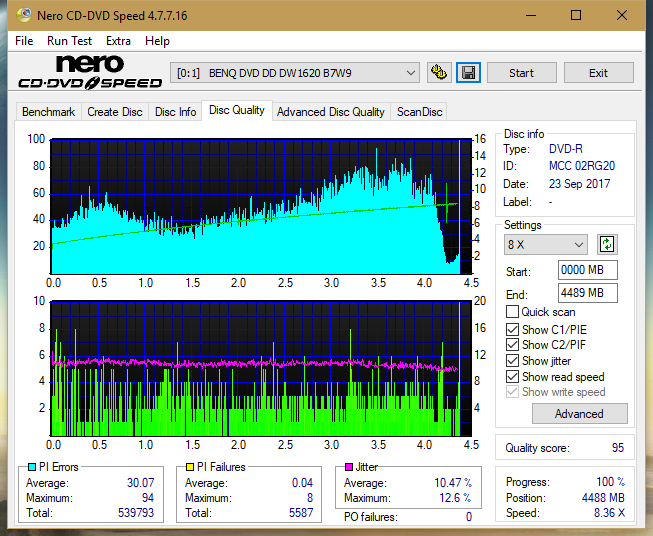This screenshot has height=536, width=653.
Task: Click the magenta Jitter color swatch
Action: pos(349,467)
